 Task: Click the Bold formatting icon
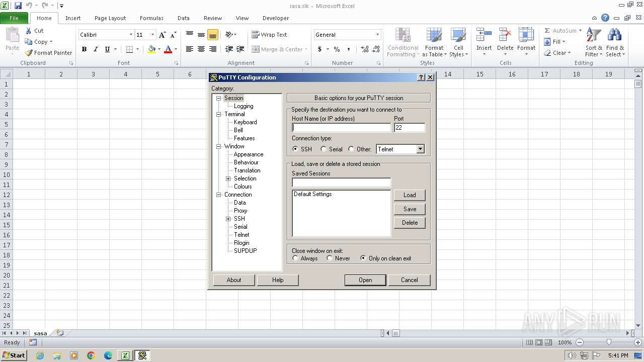[84, 49]
